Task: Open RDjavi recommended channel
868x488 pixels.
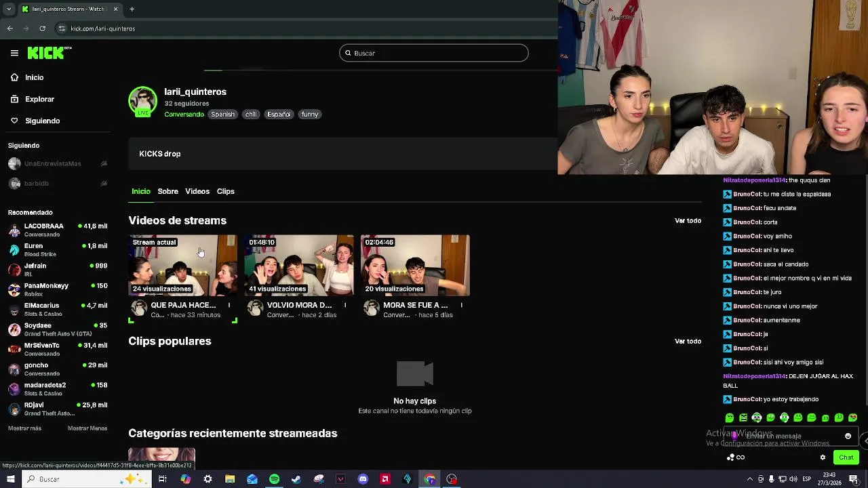Action: 58,409
